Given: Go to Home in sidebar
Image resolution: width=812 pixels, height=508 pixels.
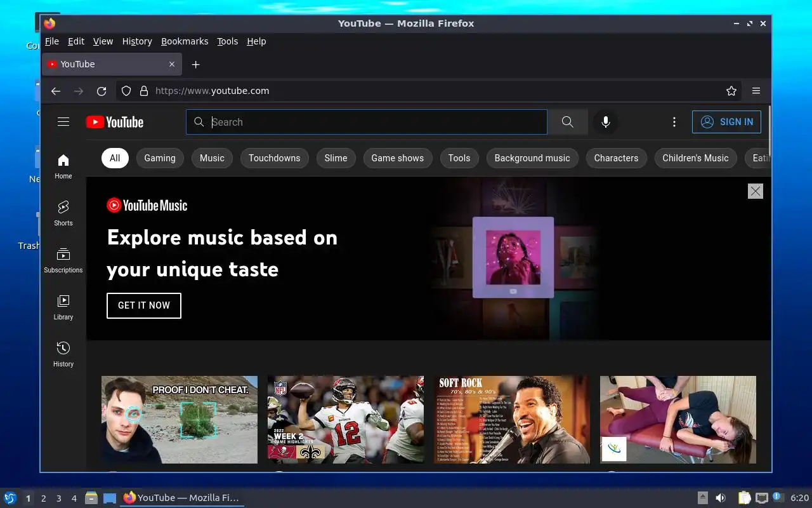Looking at the screenshot, I should click(63, 166).
